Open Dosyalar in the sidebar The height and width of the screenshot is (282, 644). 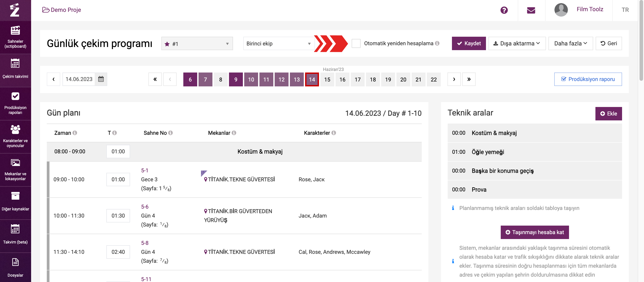coord(15,267)
